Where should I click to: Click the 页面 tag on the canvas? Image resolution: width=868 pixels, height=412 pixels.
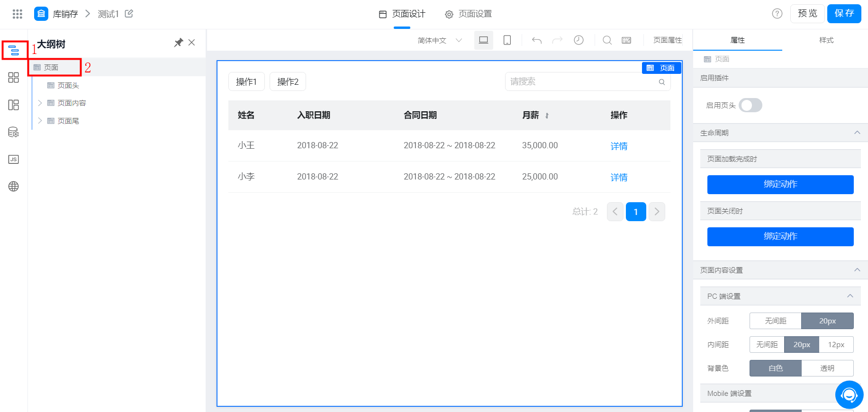click(661, 68)
